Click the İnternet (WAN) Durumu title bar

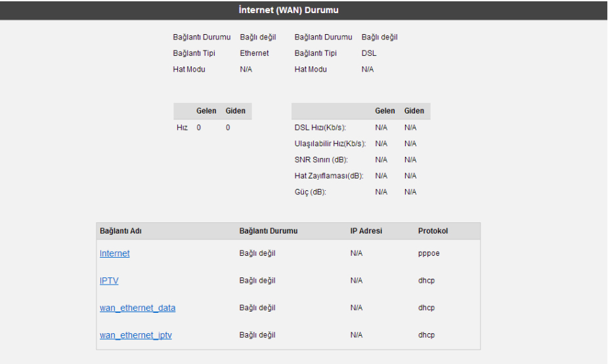[303, 10]
